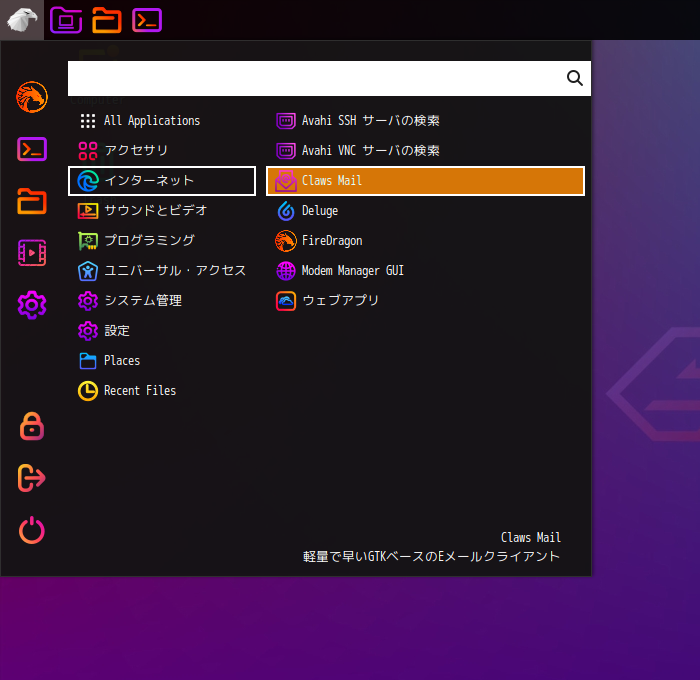Screen dimensions: 700x680
Task: Select the アクセサリ category
Action: click(x=162, y=150)
